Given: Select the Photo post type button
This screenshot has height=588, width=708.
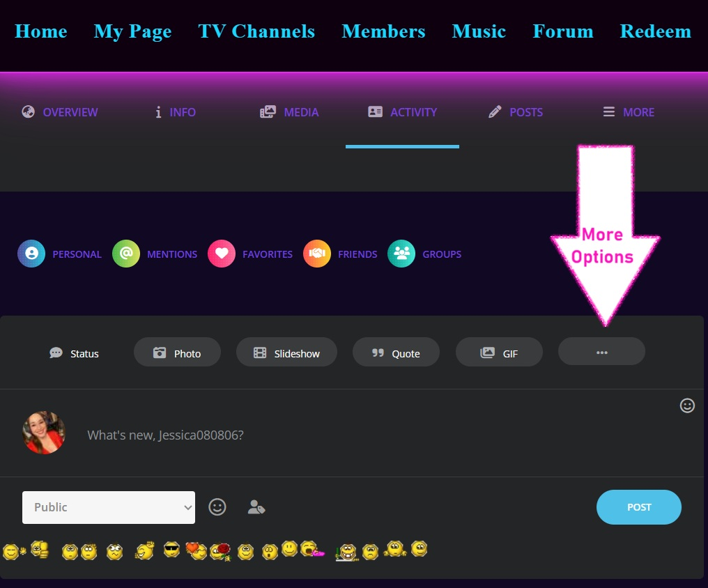Looking at the screenshot, I should pyautogui.click(x=177, y=353).
